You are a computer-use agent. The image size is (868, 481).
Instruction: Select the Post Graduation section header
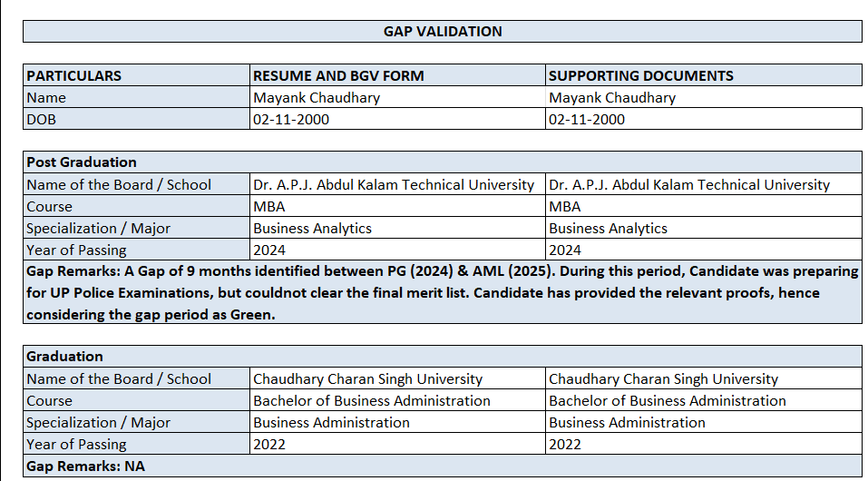click(x=82, y=162)
